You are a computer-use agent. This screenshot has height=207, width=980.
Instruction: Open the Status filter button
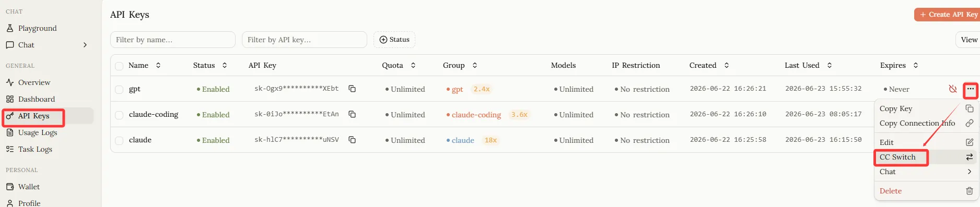pos(394,40)
